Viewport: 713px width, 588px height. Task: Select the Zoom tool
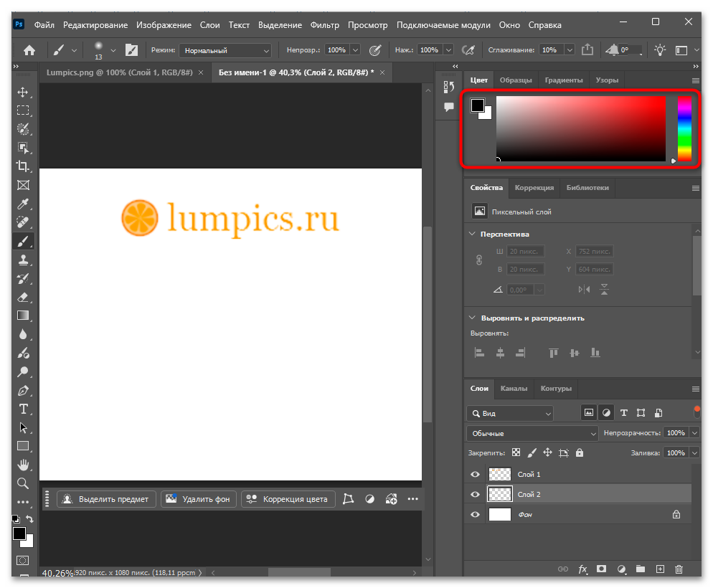23,483
